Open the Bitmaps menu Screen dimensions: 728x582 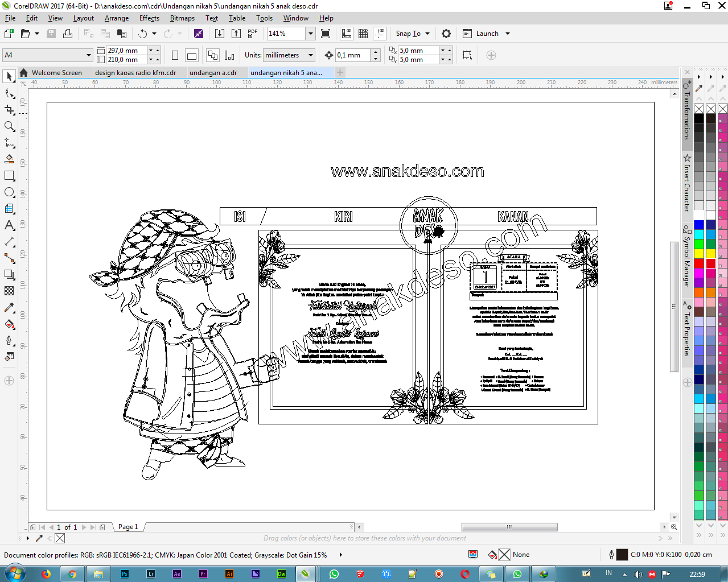click(x=182, y=18)
